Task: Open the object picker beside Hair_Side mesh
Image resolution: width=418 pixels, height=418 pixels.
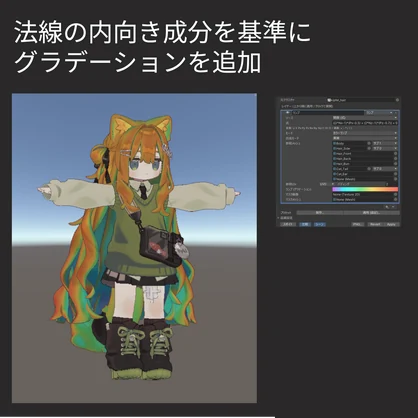Action: (369, 148)
